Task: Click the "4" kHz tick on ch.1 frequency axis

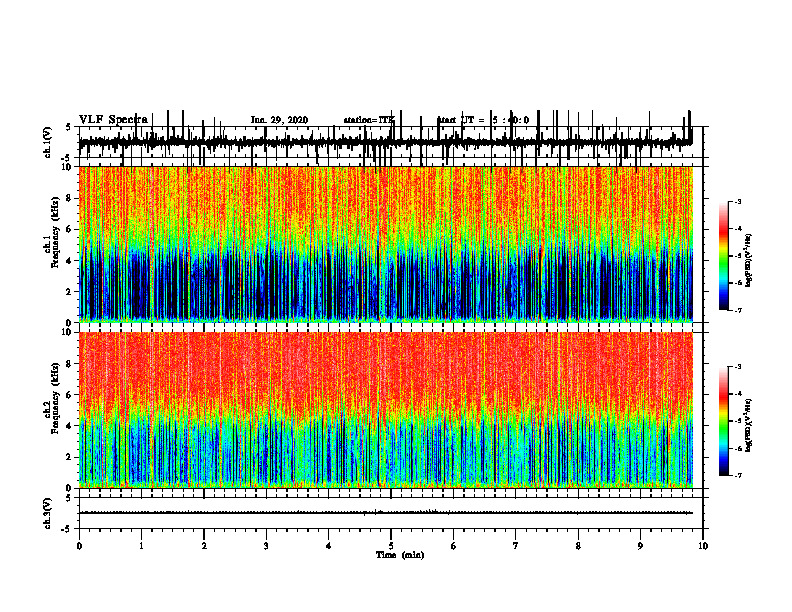Action: pyautogui.click(x=69, y=261)
